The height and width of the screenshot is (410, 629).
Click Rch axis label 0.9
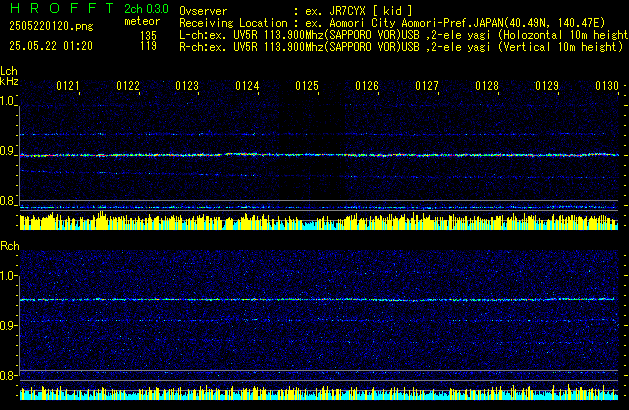(x=8, y=325)
